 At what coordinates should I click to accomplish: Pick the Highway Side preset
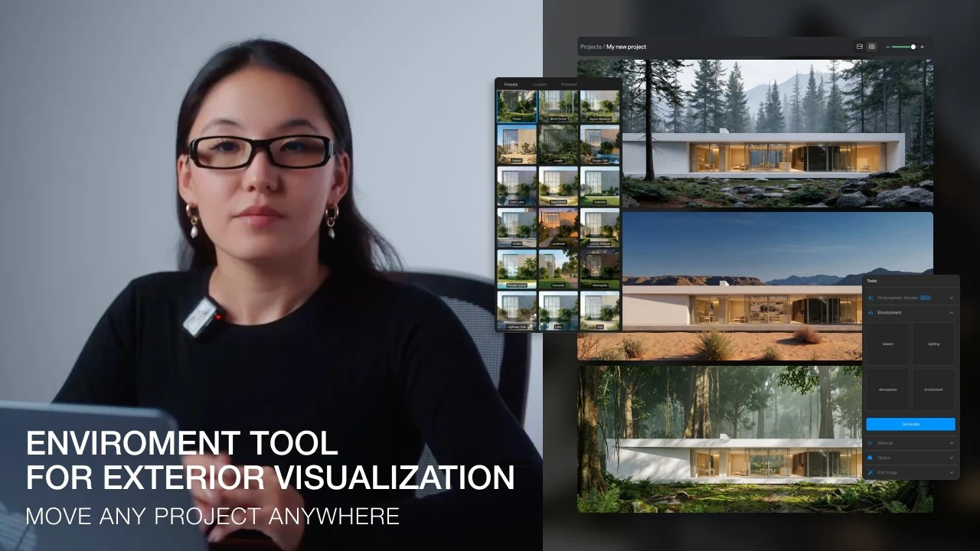(x=516, y=310)
